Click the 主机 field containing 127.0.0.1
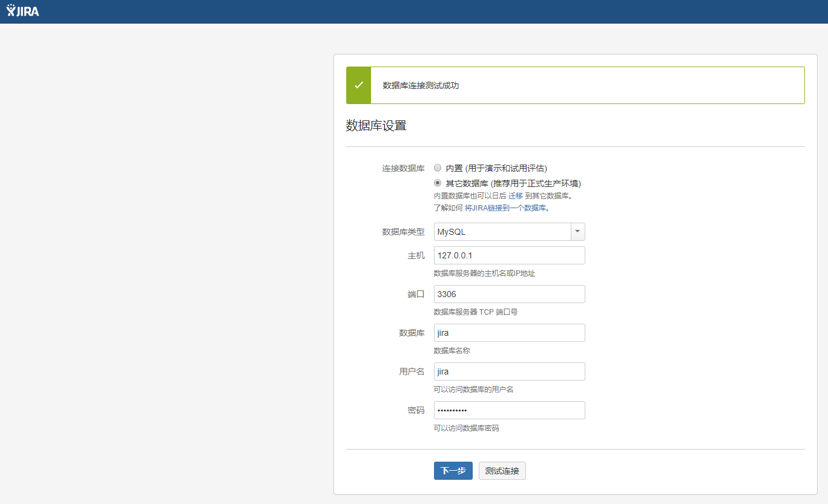Screen dimensions: 828x504 (509, 255)
